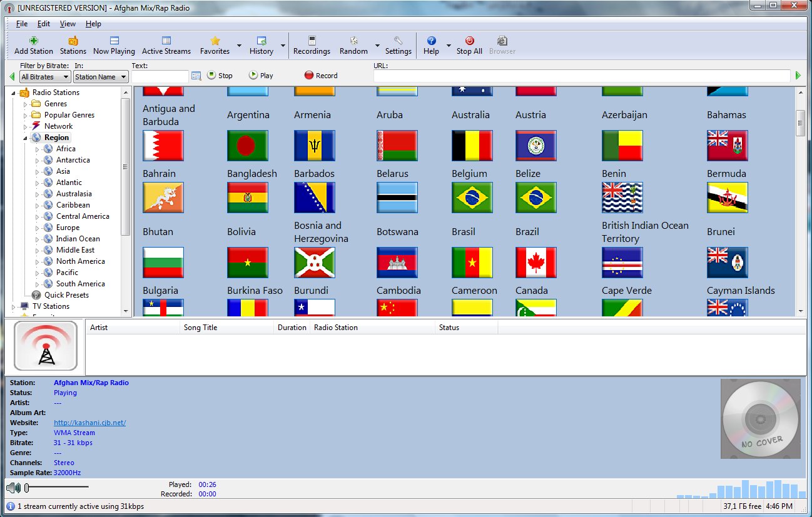Click the Status column header
812x517 pixels.
(466, 327)
